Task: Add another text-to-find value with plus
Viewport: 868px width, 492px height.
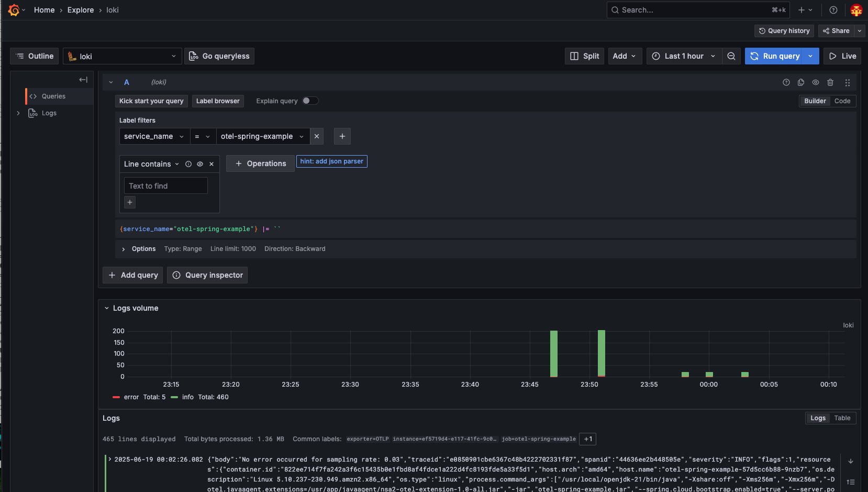Action: pos(130,202)
